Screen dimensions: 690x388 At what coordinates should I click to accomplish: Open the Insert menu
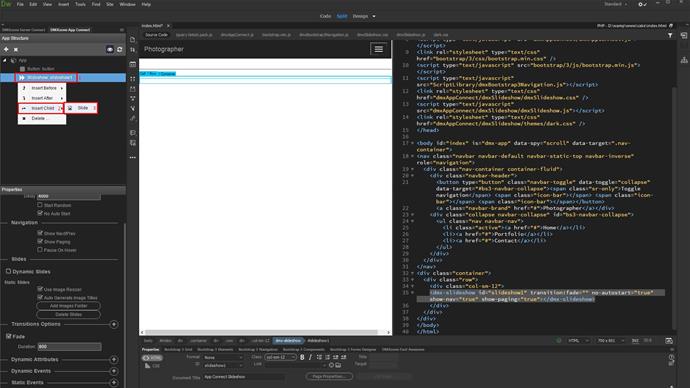63,4
